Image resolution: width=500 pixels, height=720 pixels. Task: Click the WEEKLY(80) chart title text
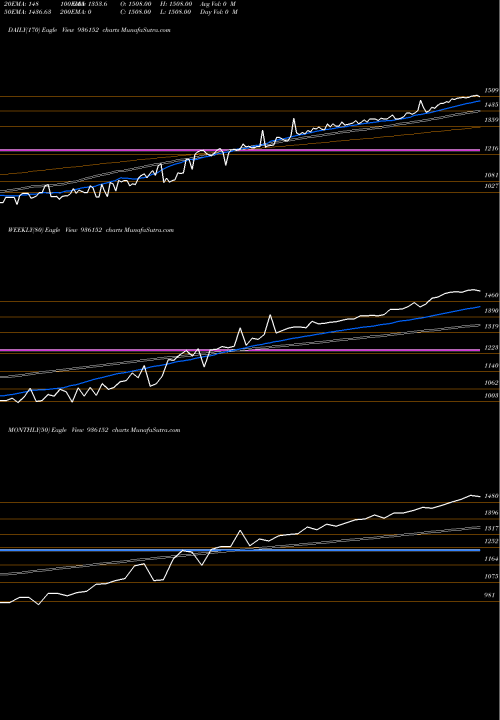point(91,230)
